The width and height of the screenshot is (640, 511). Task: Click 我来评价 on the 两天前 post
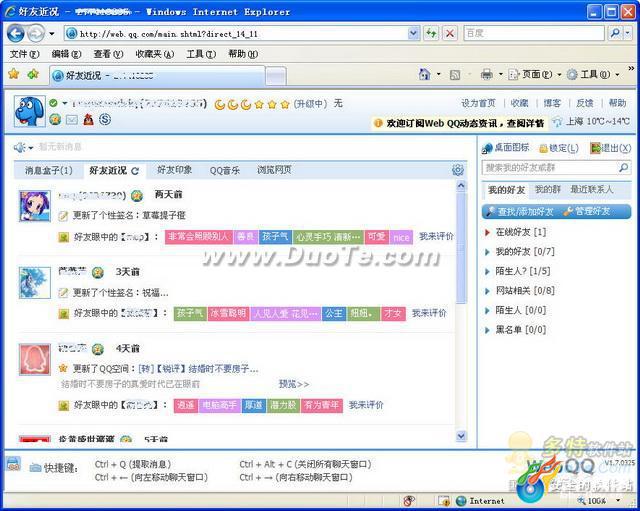[436, 236]
